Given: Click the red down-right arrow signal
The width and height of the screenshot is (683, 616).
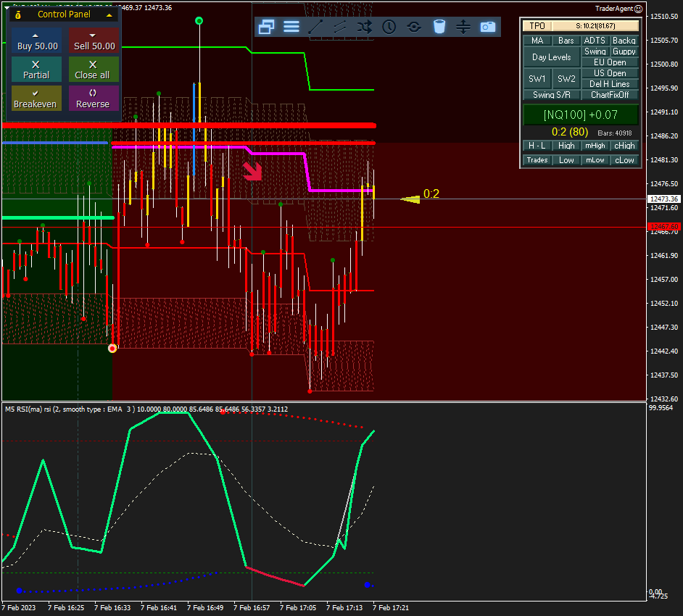Looking at the screenshot, I should tap(252, 172).
